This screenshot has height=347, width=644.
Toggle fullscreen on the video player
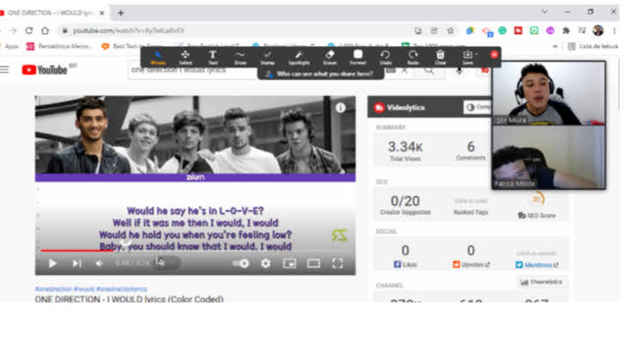coord(337,264)
